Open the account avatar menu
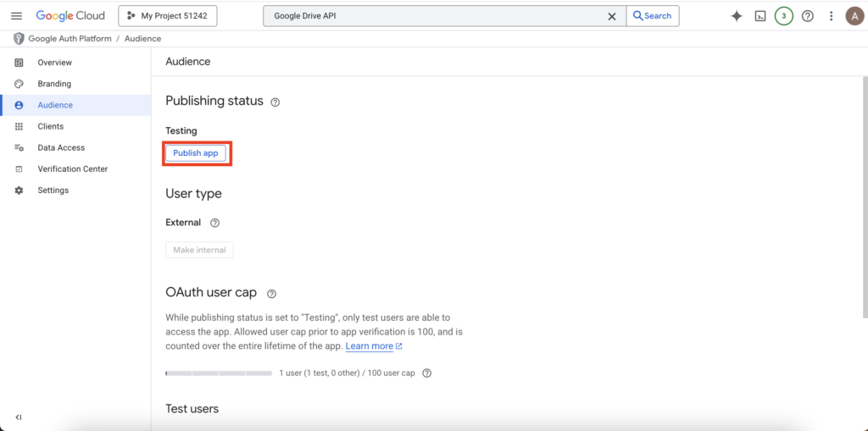The image size is (868, 431). [x=854, y=16]
